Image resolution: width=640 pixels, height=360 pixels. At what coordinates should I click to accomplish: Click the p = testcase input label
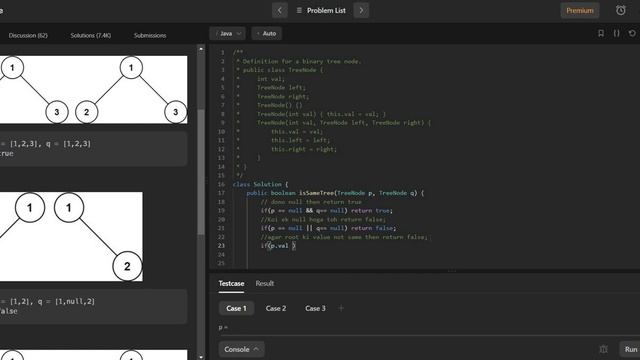click(223, 327)
